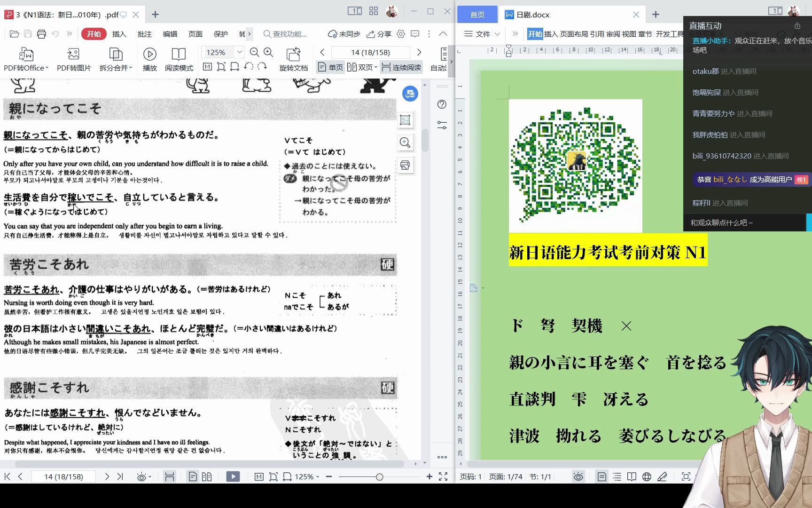Screen dimensions: 812x508
Task: Show more ribbon tabs with the arrow
Action: point(250,34)
